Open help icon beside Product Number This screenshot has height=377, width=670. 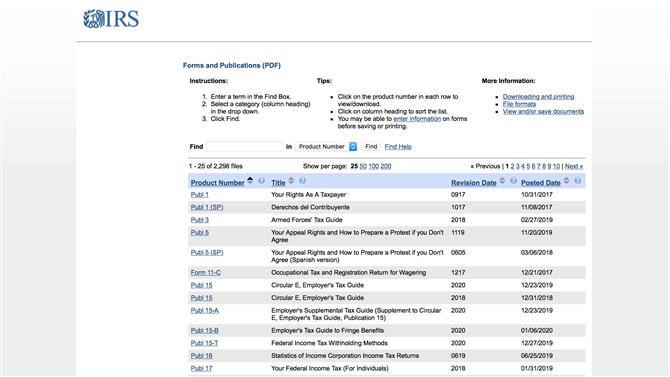click(x=261, y=181)
